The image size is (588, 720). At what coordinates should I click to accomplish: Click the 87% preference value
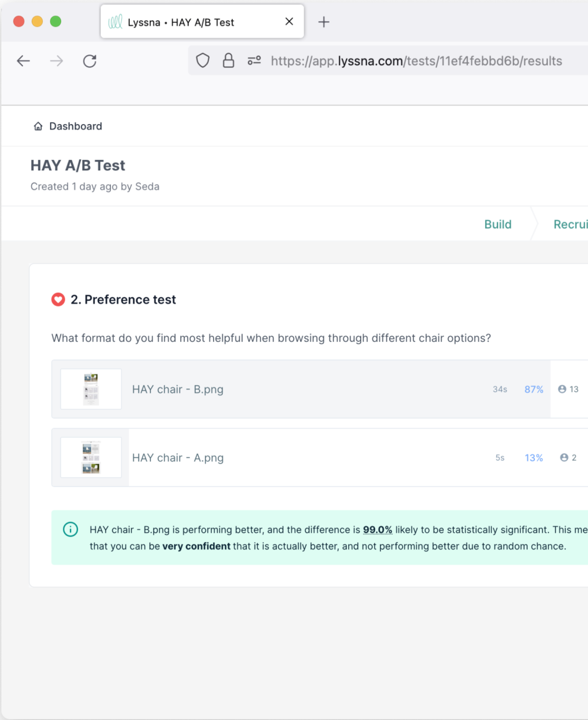point(534,389)
